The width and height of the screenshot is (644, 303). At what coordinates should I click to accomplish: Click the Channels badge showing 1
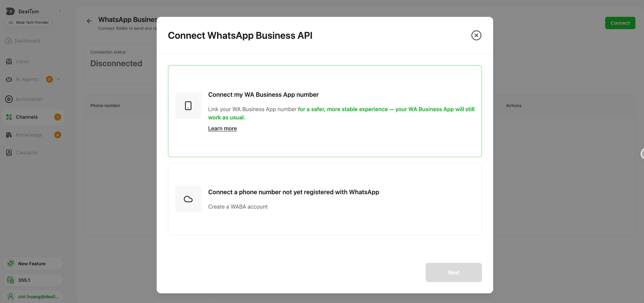click(x=58, y=117)
